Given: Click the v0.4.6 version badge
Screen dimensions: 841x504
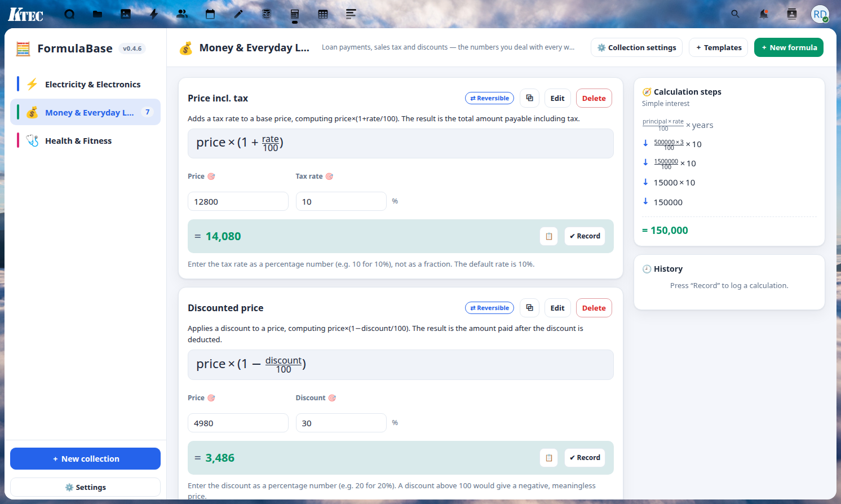Looking at the screenshot, I should pyautogui.click(x=132, y=48).
